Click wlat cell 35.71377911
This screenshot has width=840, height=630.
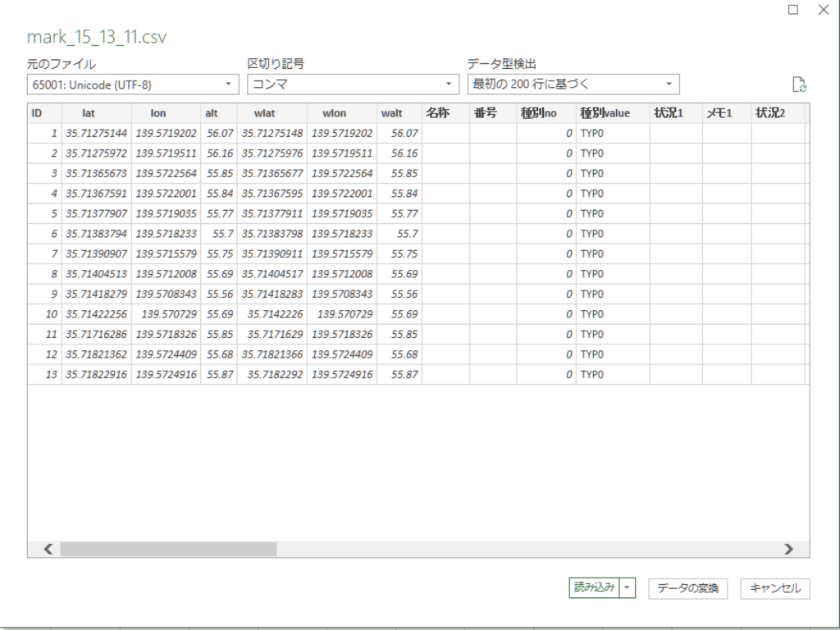point(272,213)
